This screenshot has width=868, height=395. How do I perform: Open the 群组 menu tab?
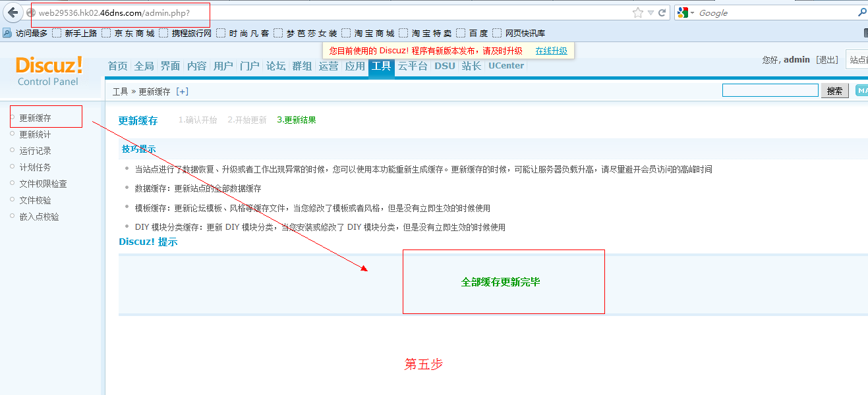coord(303,66)
